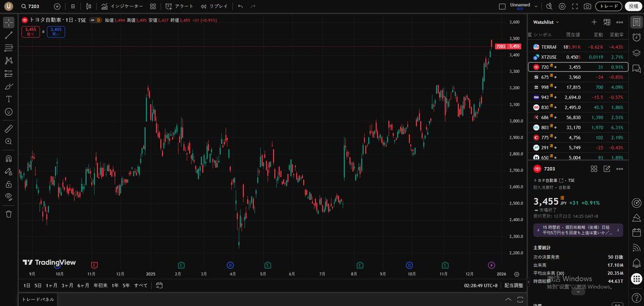This screenshot has height=306, width=644.
Task: Click the undo arrow
Action: [240, 6]
